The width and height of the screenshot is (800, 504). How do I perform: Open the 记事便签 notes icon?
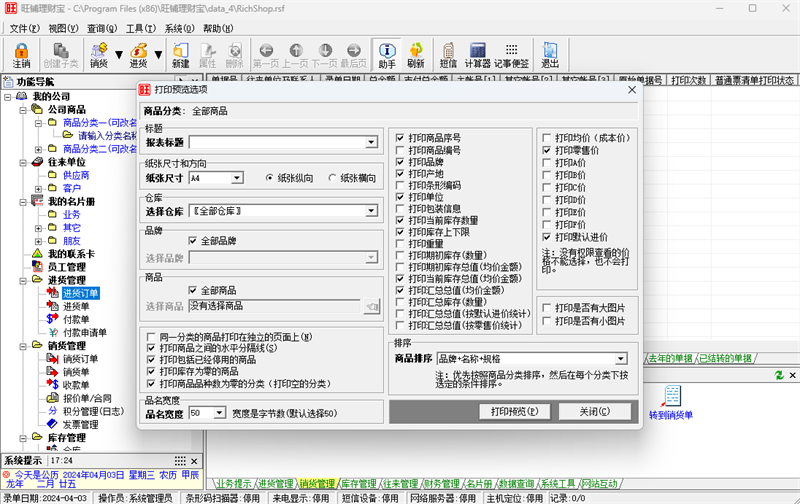point(511,55)
